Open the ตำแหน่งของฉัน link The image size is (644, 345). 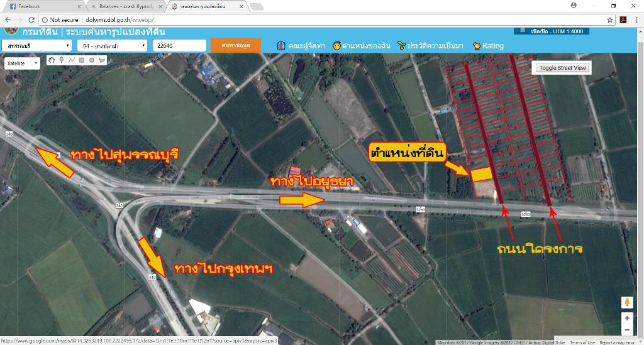click(366, 45)
